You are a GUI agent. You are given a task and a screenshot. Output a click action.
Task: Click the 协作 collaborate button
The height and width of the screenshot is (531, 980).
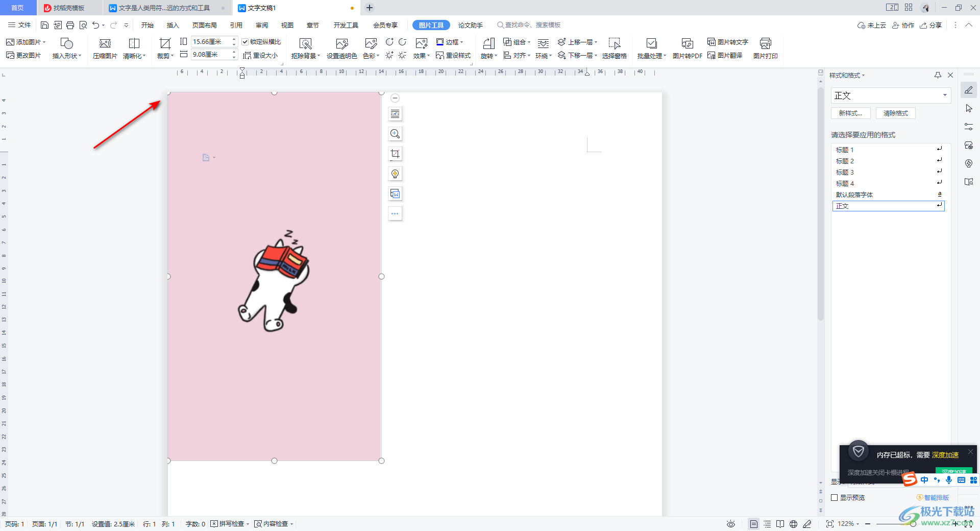903,25
